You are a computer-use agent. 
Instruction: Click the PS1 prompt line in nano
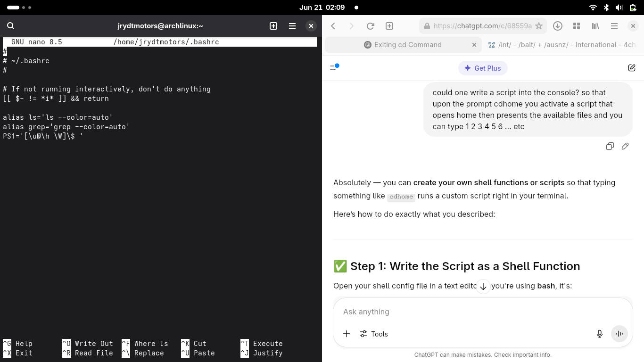[43, 136]
